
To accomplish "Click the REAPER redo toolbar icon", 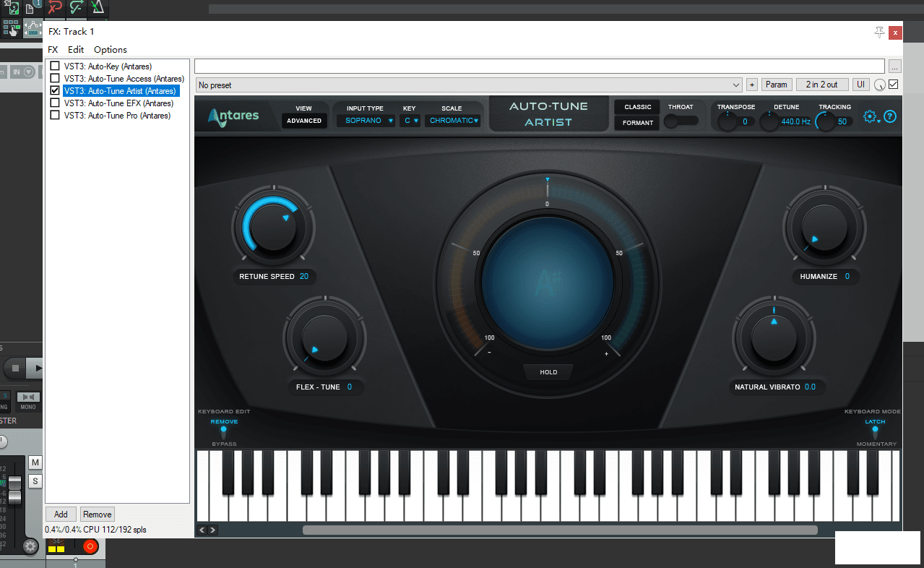I will [76, 8].
